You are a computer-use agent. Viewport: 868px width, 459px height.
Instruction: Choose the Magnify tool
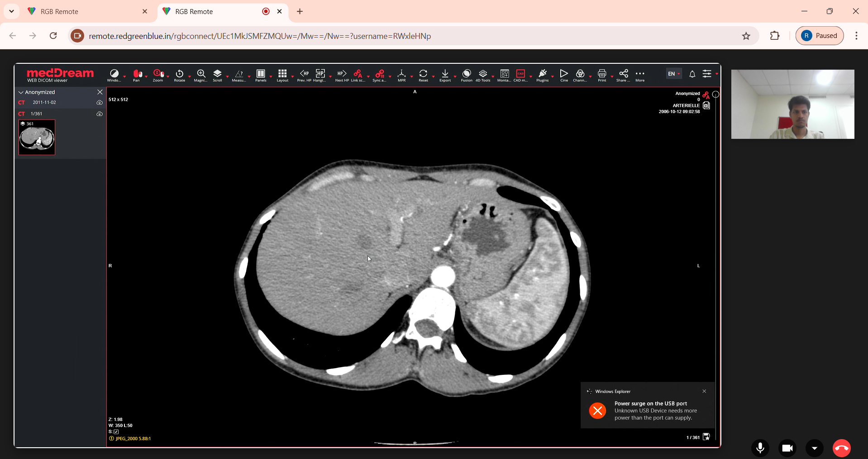pyautogui.click(x=200, y=75)
